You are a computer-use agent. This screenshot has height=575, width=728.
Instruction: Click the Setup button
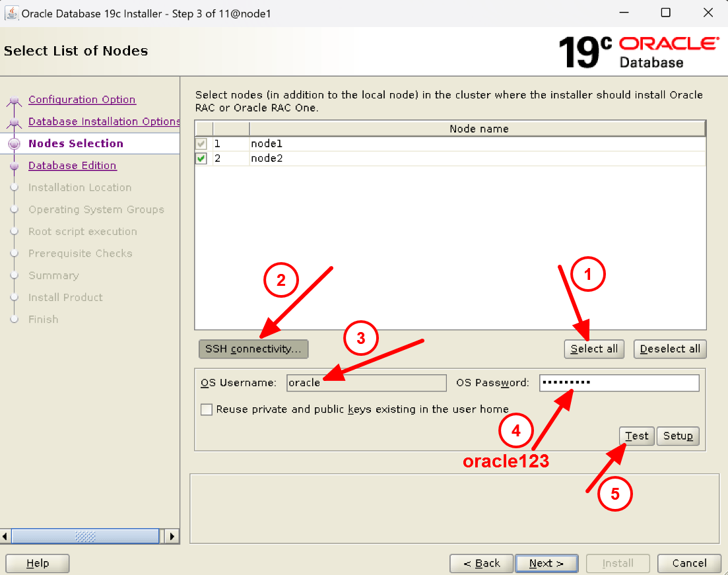[x=677, y=436]
